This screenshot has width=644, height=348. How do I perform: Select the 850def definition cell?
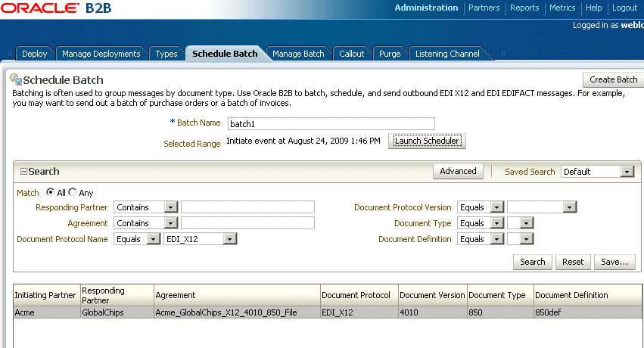point(588,312)
